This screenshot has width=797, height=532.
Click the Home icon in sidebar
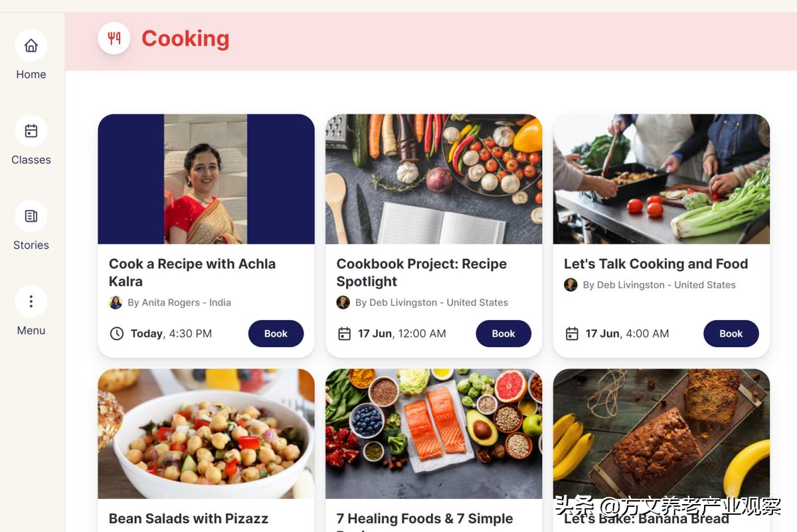tap(31, 46)
